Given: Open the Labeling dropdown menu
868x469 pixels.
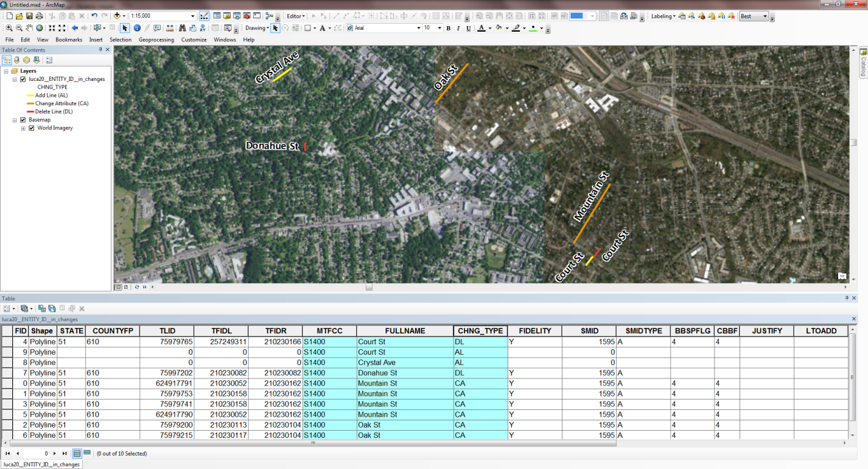Looking at the screenshot, I should (x=663, y=16).
